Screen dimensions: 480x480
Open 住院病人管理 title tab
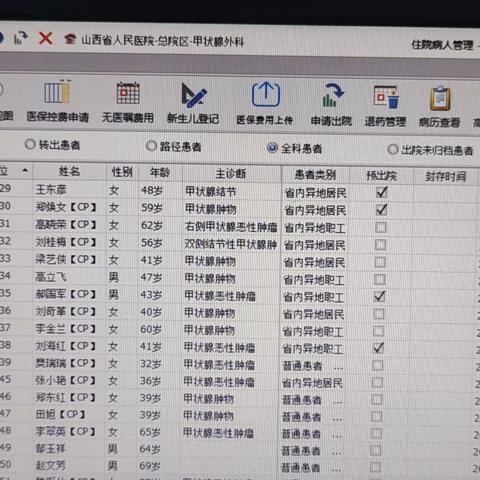[442, 45]
